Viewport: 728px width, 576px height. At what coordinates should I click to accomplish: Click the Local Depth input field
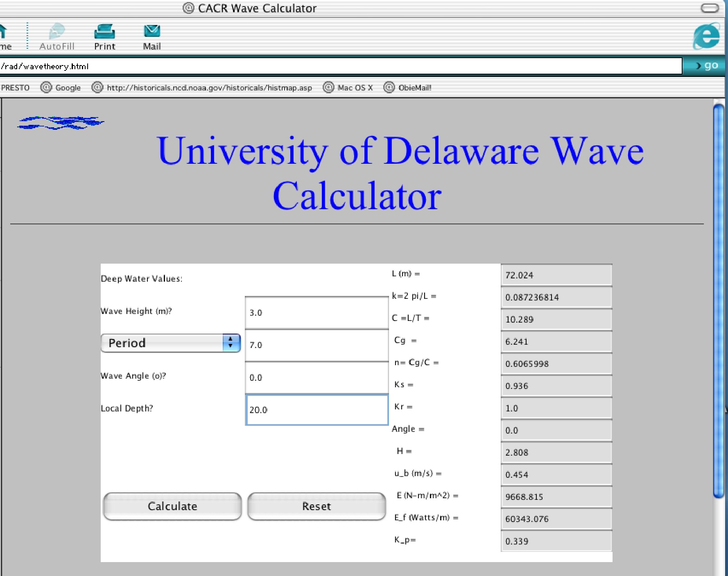point(317,410)
